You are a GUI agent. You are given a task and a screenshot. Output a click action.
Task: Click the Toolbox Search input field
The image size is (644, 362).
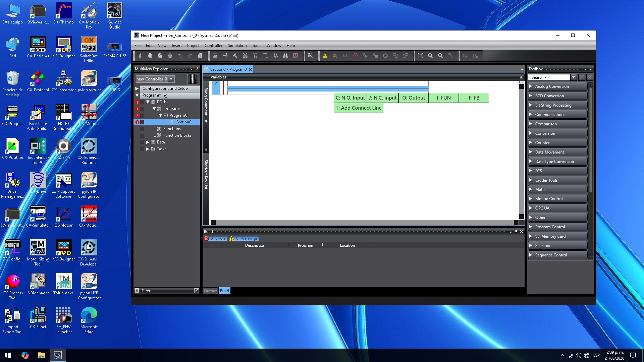click(549, 77)
